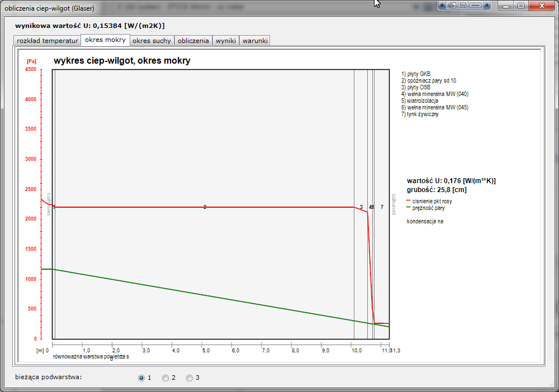
Task: Select the 'okres mokry' tab
Action: [x=105, y=40]
